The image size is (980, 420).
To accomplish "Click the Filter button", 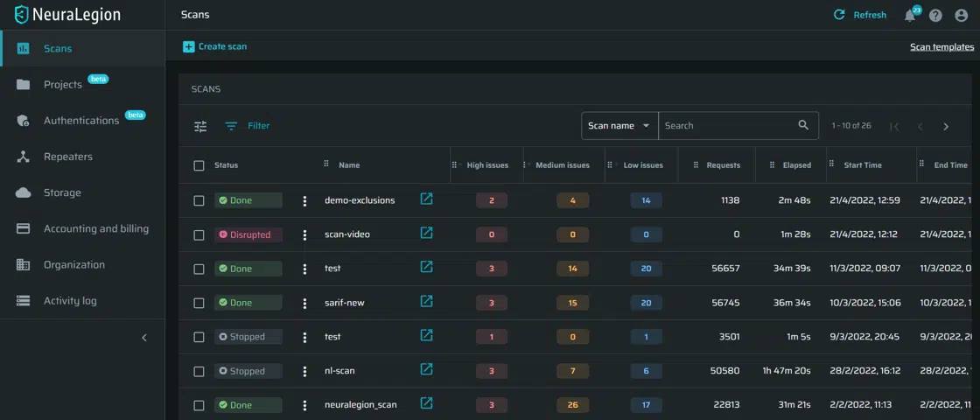I will [x=248, y=126].
